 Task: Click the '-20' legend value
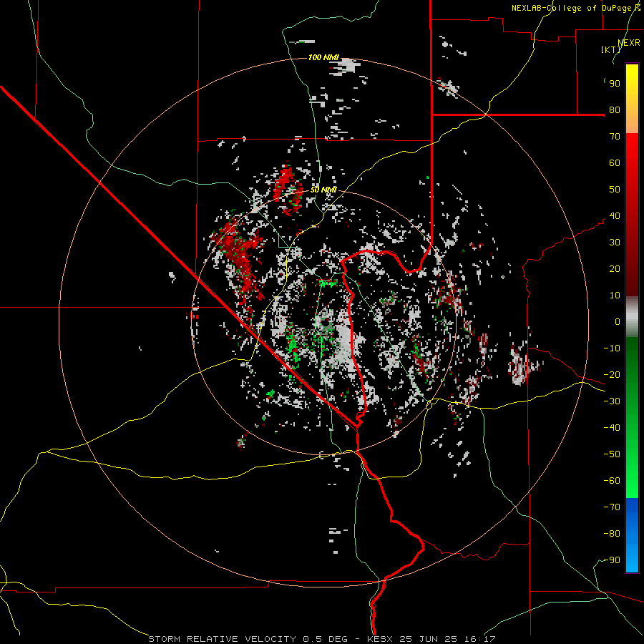pos(612,374)
